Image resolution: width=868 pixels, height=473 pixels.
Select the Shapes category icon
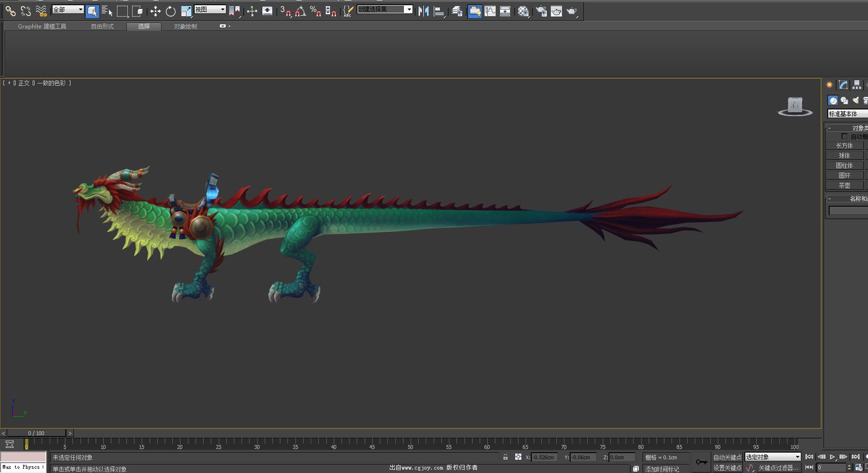click(x=844, y=100)
